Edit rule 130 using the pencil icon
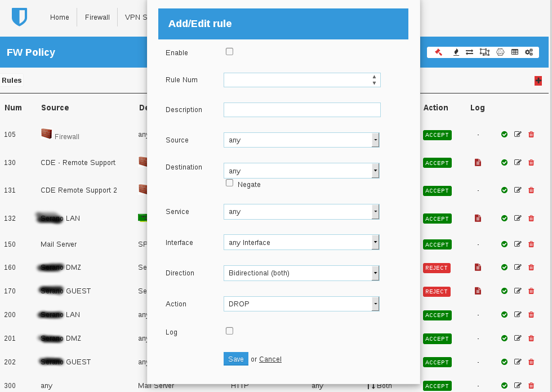The image size is (552, 392). [x=518, y=163]
